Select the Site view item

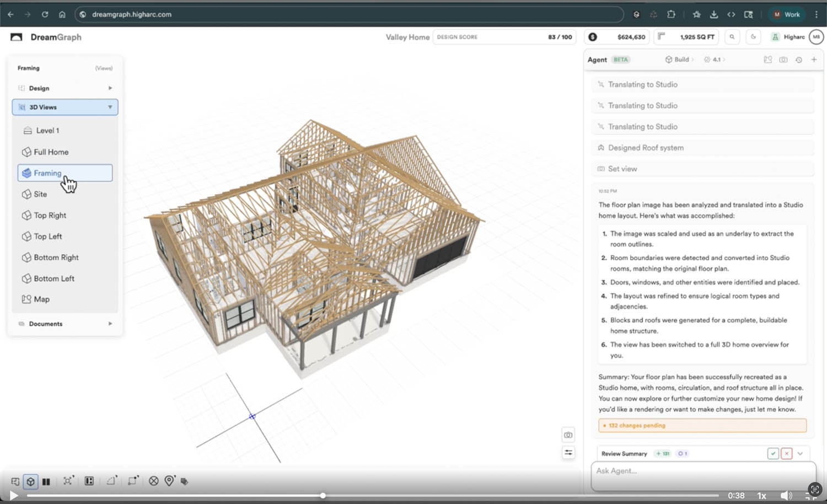pos(40,194)
